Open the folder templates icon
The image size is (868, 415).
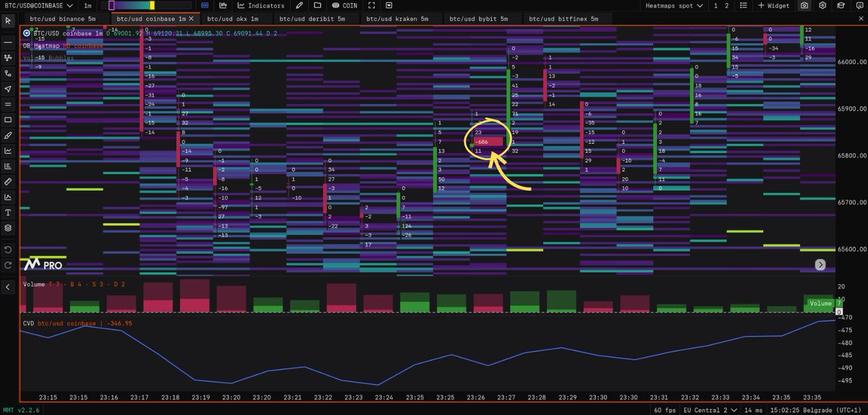click(317, 5)
